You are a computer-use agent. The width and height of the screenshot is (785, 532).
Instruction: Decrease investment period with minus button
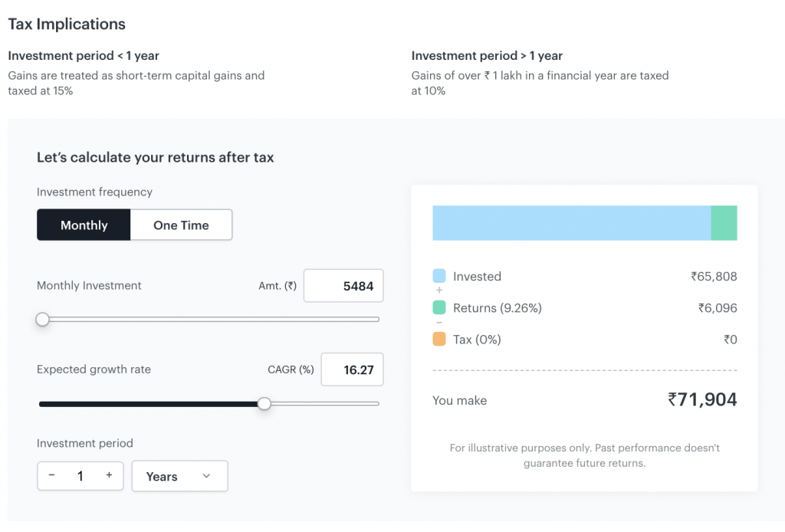point(51,475)
